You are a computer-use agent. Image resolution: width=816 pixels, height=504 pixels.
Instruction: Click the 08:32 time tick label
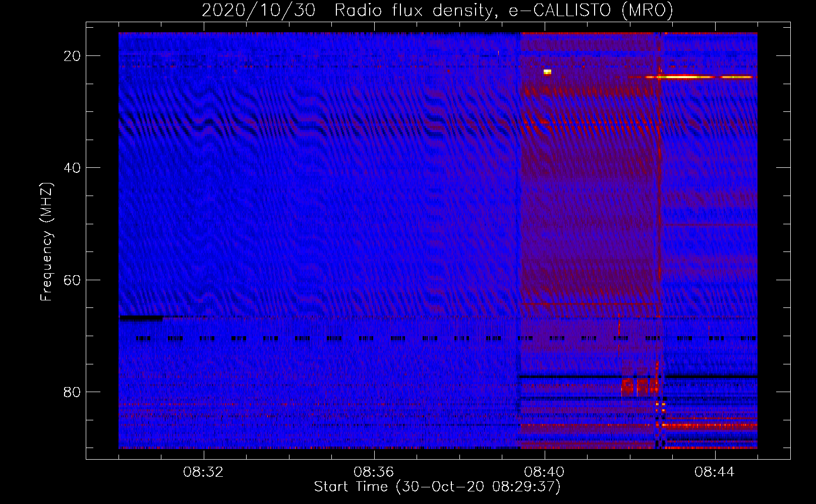pyautogui.click(x=203, y=472)
